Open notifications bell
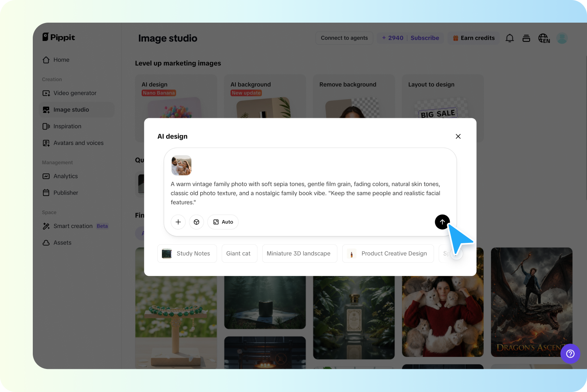The width and height of the screenshot is (587, 392). pos(510,38)
